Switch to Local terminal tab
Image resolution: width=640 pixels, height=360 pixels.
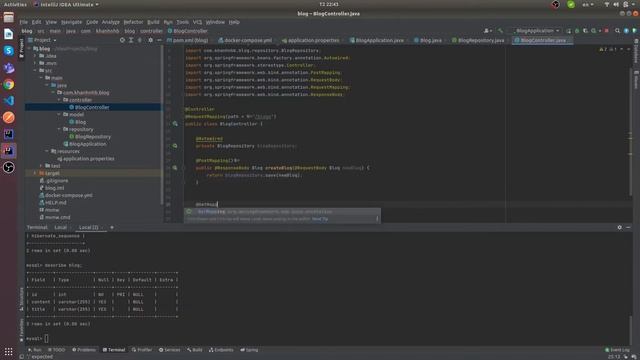tap(60, 227)
